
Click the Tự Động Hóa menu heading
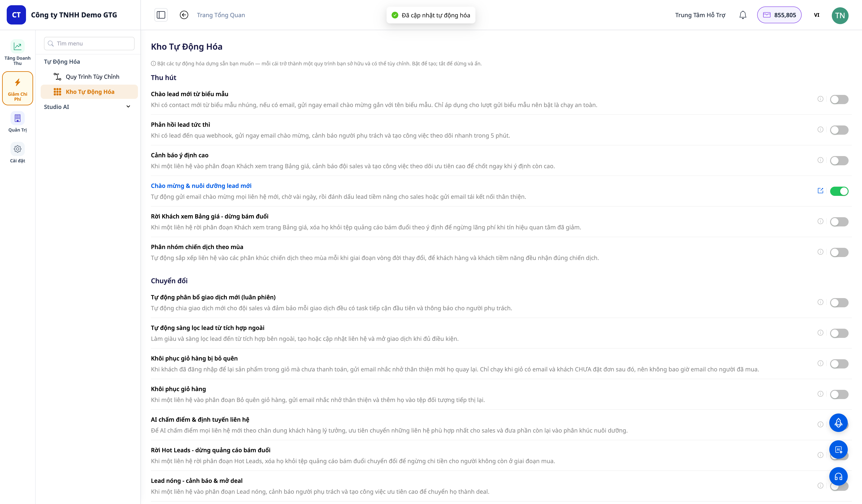click(62, 62)
